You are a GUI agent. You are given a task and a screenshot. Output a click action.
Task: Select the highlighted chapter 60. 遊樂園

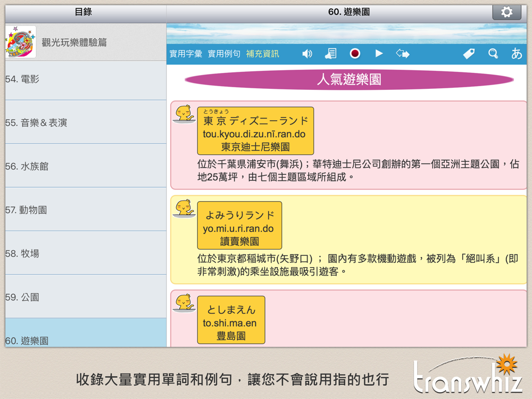(86, 332)
